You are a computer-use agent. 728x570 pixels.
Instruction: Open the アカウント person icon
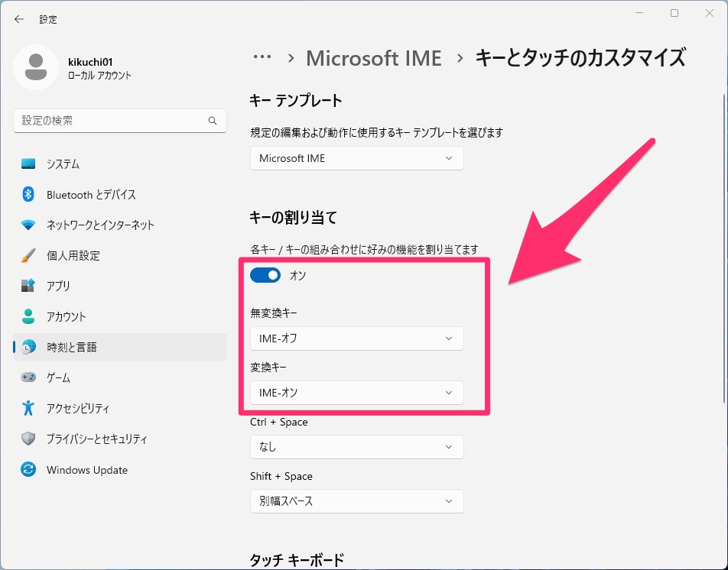(28, 316)
